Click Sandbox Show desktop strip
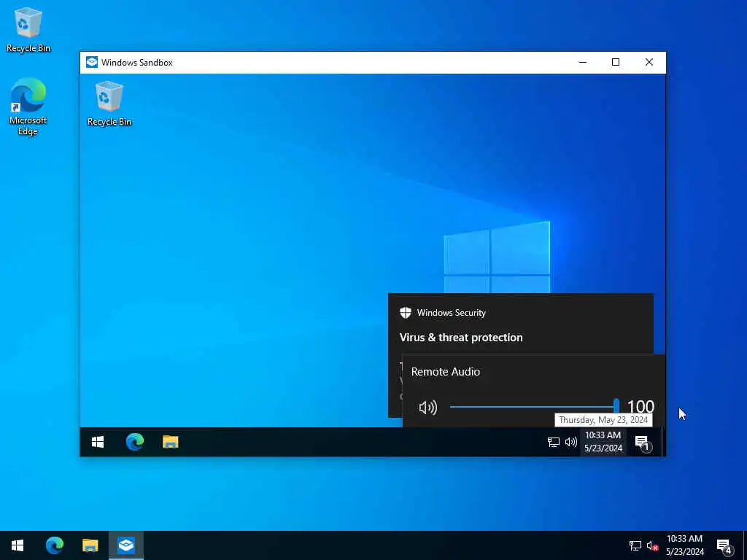The image size is (747, 560). 662,442
